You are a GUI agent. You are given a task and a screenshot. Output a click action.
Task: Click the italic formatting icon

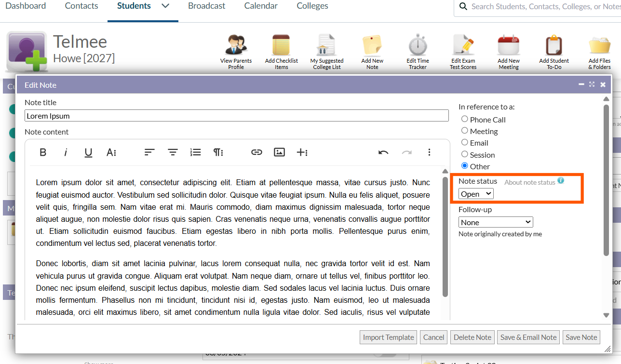(x=66, y=152)
